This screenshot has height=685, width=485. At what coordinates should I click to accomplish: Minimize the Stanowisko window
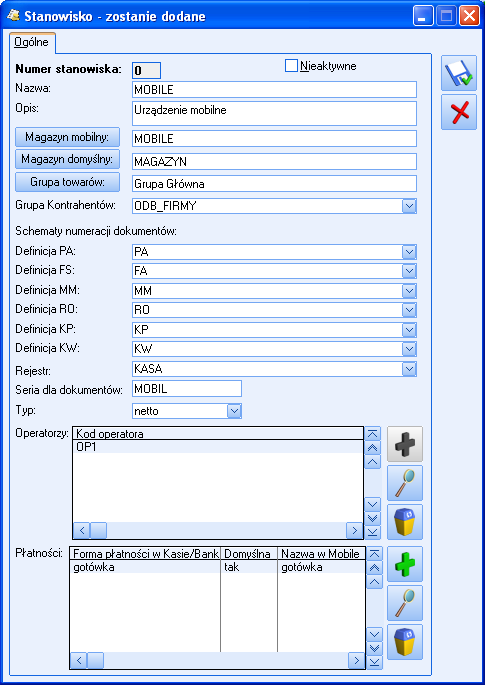pos(423,16)
